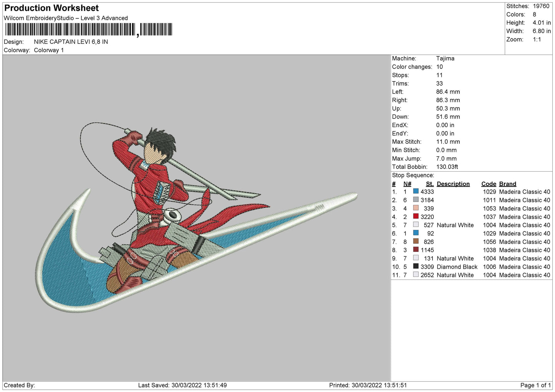Click the Description column header

(453, 184)
